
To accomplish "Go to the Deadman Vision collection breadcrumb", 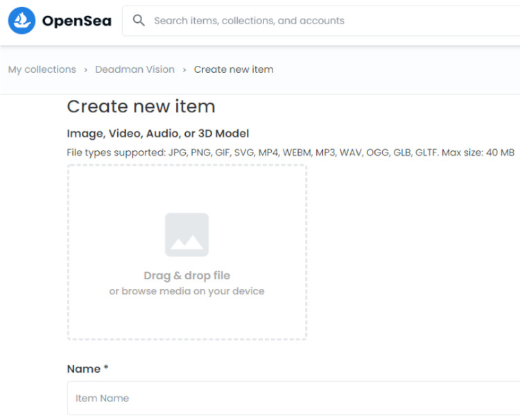I will 135,69.
